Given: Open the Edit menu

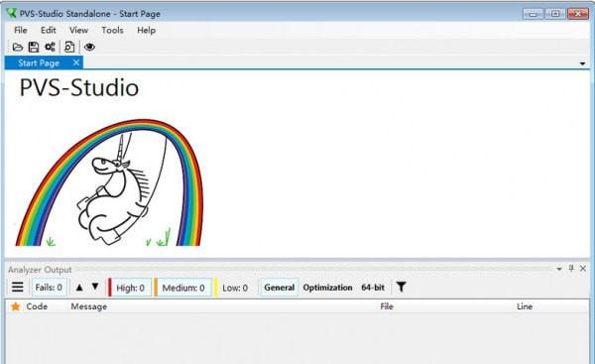Looking at the screenshot, I should [x=49, y=30].
